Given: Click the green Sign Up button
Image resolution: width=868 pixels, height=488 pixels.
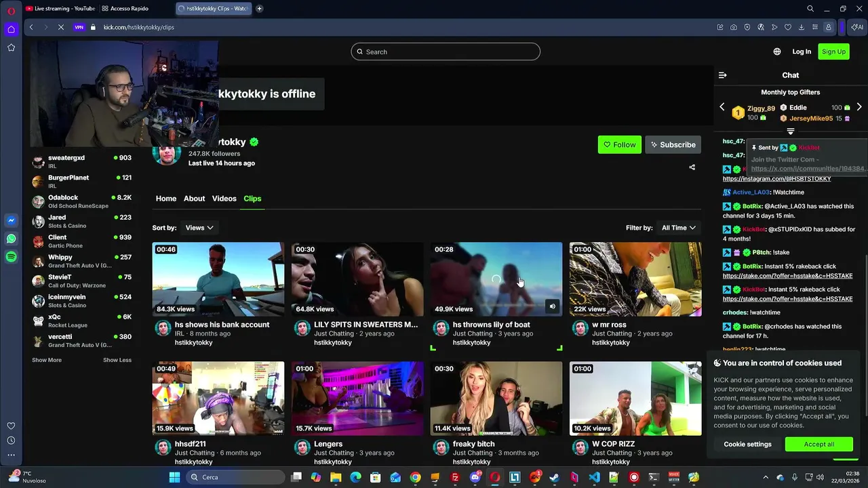Looking at the screenshot, I should (834, 52).
